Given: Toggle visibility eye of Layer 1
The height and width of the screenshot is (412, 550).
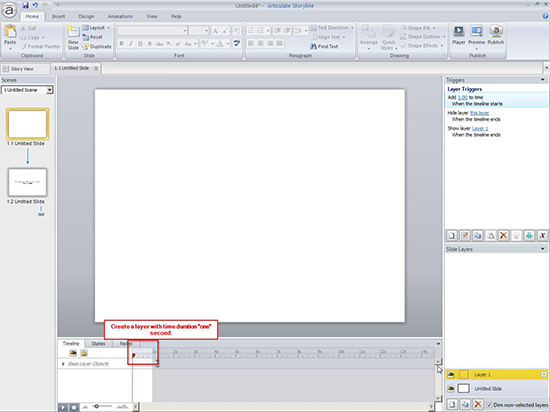Looking at the screenshot, I should click(451, 374).
